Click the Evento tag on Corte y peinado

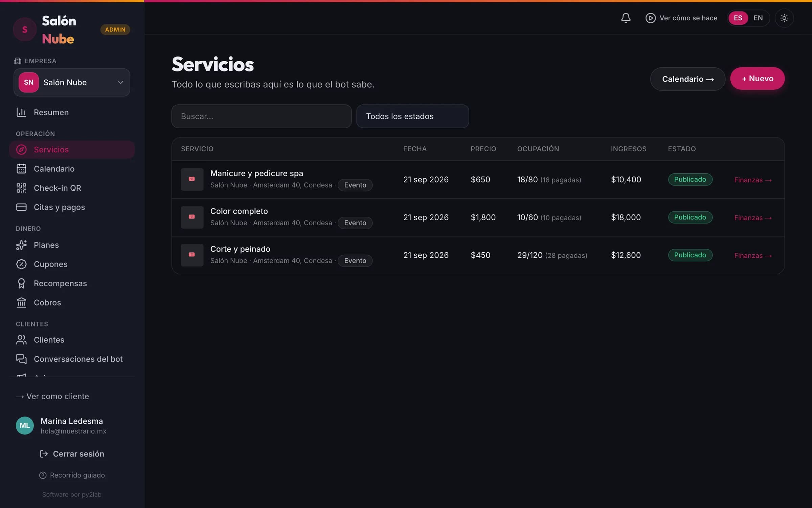coord(355,261)
